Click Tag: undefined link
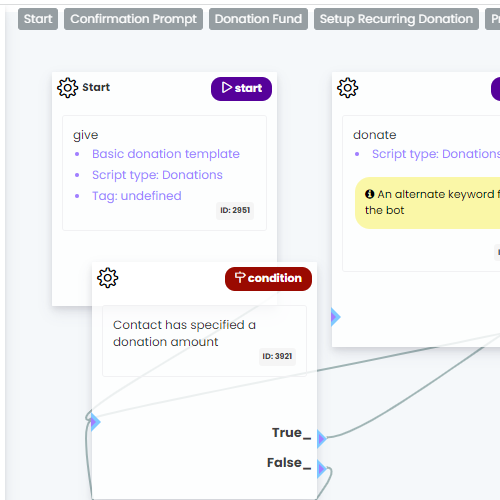The height and width of the screenshot is (500, 500). [x=137, y=196]
